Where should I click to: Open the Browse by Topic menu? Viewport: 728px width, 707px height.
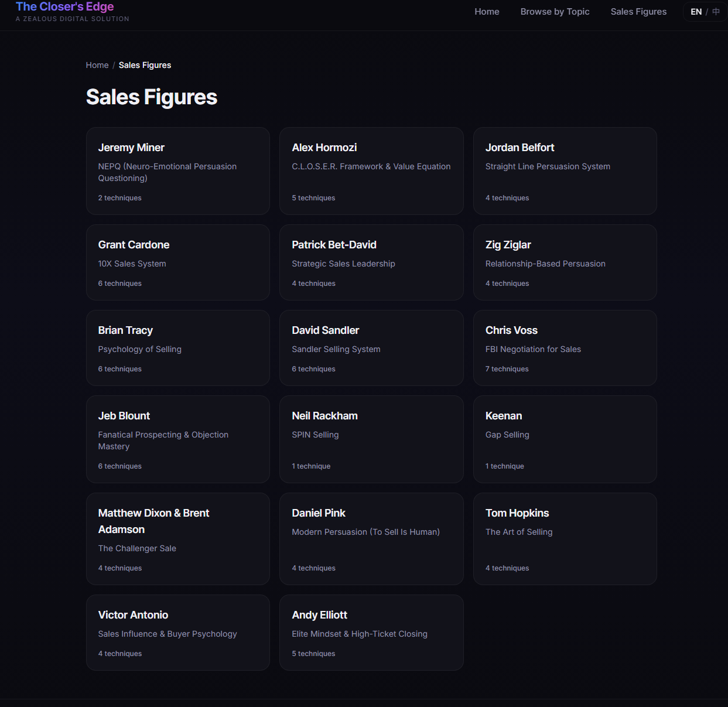tap(555, 11)
